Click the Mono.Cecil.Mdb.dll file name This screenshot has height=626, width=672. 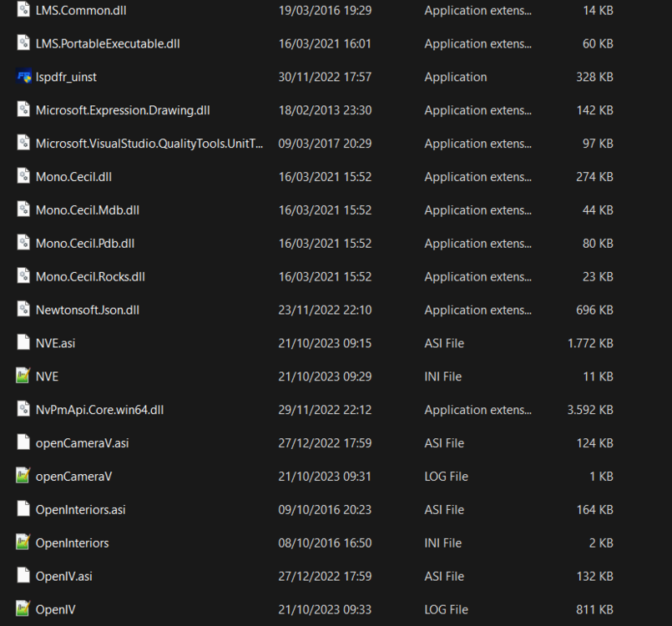coord(88,210)
